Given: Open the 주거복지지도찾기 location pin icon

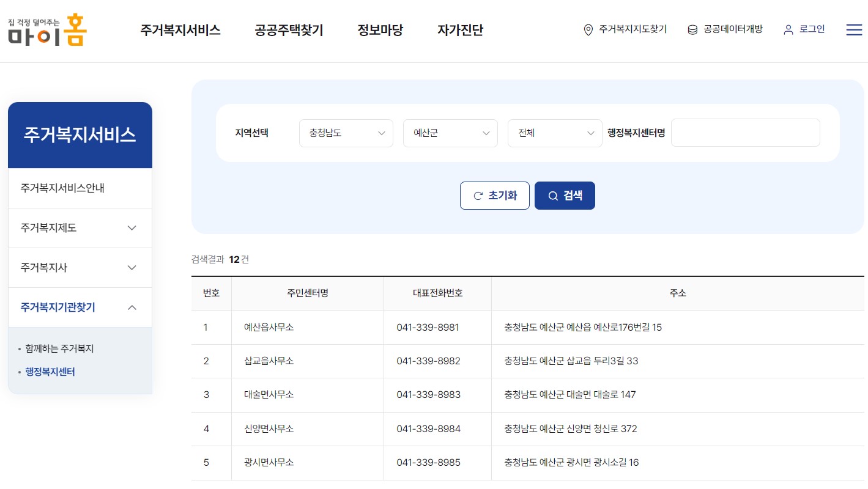Looking at the screenshot, I should coord(588,29).
